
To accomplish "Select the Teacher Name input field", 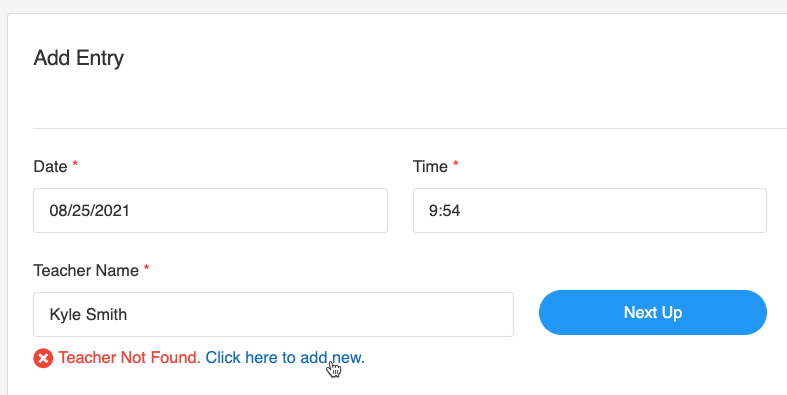I will [274, 314].
